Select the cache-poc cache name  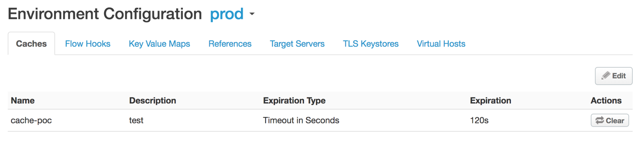click(x=31, y=120)
